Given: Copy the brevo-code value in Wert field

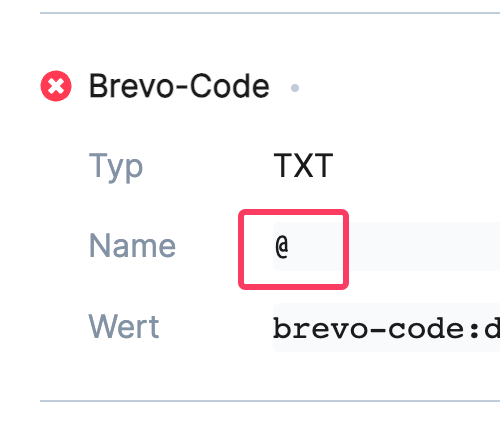Looking at the screenshot, I should [387, 327].
